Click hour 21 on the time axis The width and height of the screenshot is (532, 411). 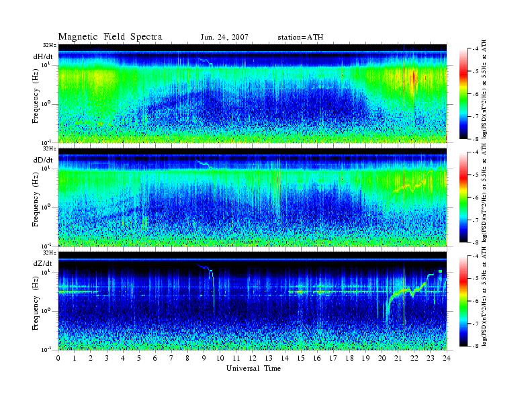[x=398, y=358]
